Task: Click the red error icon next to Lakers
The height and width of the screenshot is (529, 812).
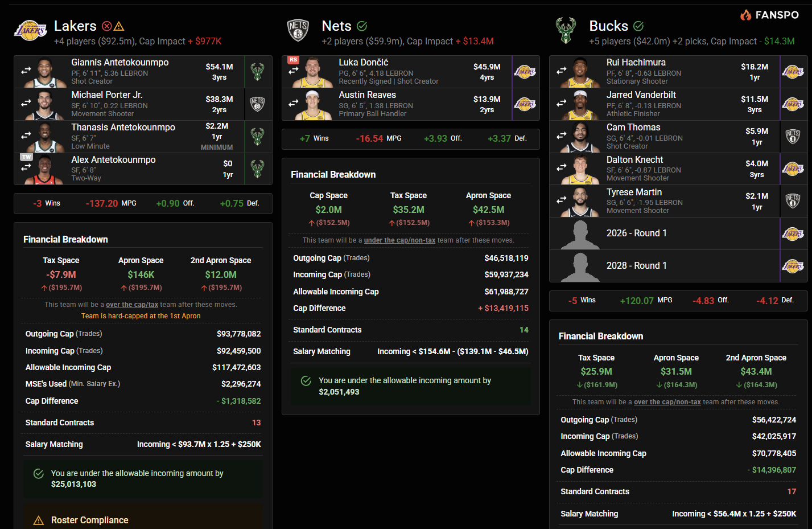Action: tap(106, 26)
